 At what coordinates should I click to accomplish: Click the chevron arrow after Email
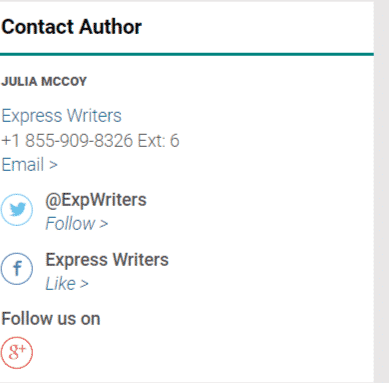[x=53, y=165]
